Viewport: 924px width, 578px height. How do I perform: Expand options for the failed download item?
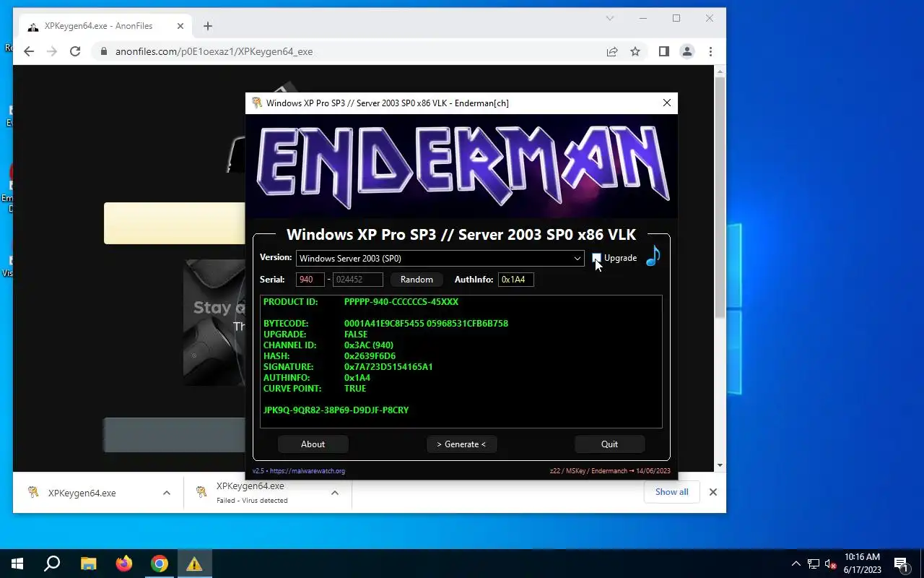click(335, 493)
